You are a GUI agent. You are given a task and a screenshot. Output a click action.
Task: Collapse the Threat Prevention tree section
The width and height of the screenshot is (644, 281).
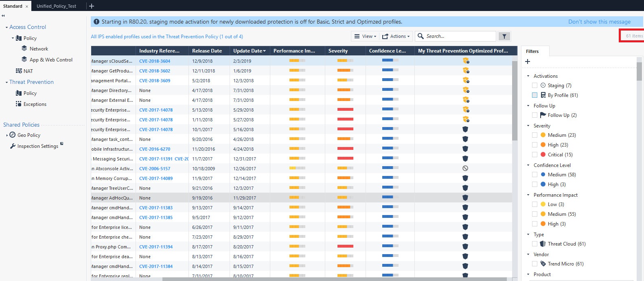7,82
